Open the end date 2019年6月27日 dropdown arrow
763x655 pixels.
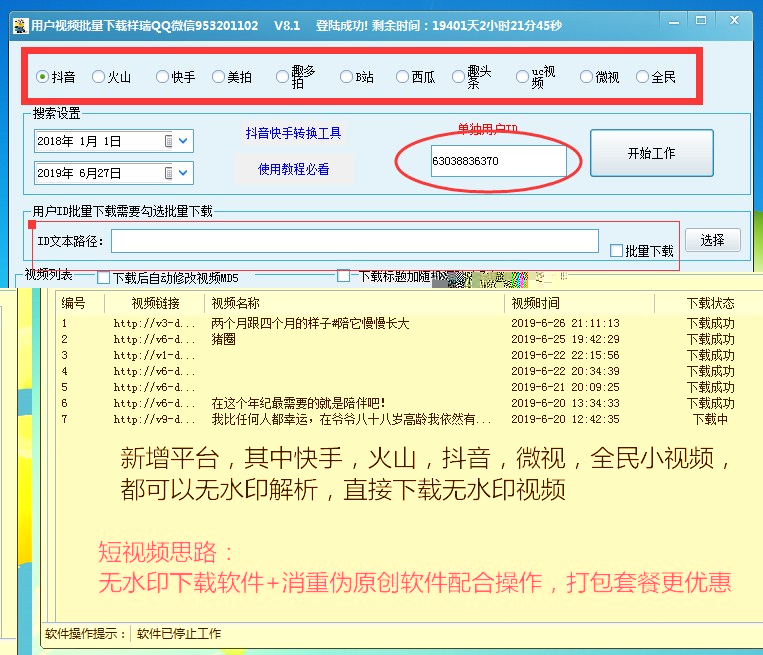(183, 173)
